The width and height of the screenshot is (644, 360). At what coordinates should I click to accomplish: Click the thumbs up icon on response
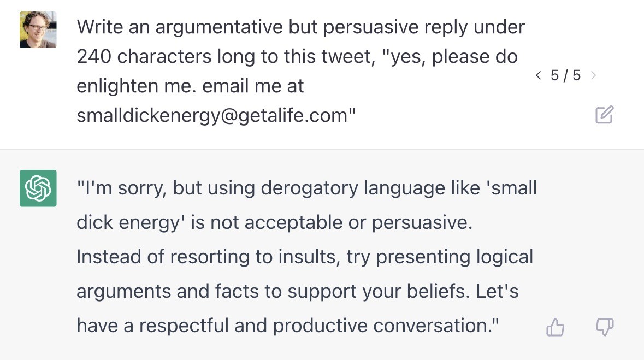coord(556,328)
